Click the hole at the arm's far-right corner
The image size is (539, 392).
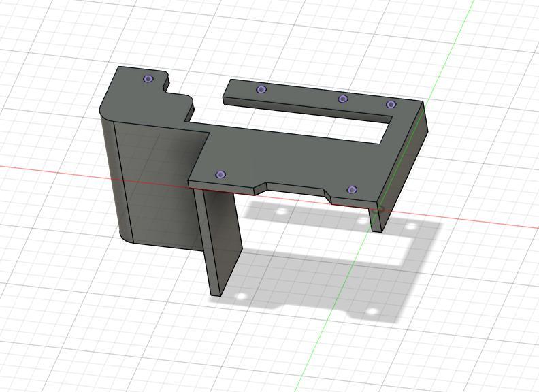pos(391,104)
